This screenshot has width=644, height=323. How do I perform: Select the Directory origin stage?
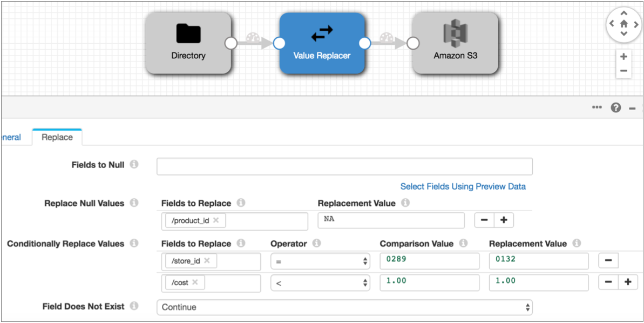(188, 43)
